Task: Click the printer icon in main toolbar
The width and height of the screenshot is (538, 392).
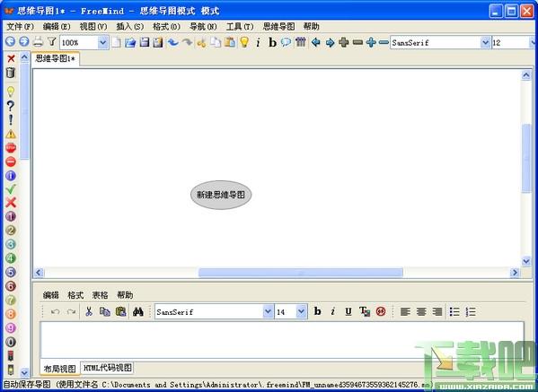Action: tap(38, 42)
